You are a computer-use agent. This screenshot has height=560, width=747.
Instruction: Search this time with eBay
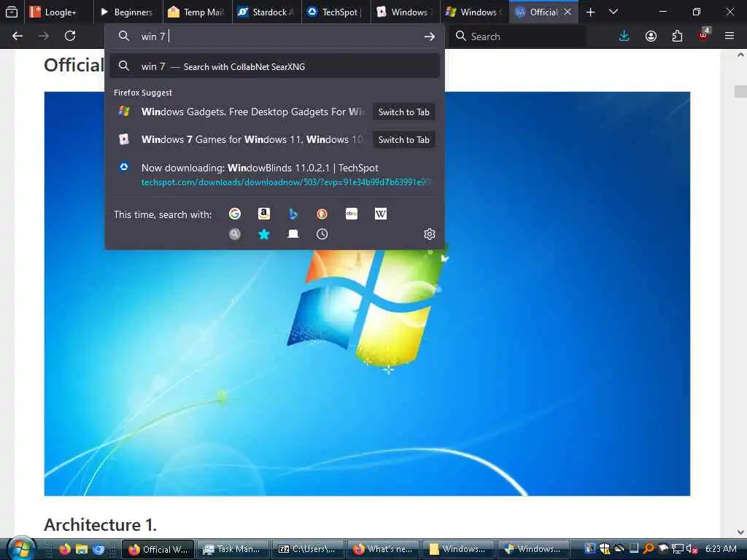(352, 214)
